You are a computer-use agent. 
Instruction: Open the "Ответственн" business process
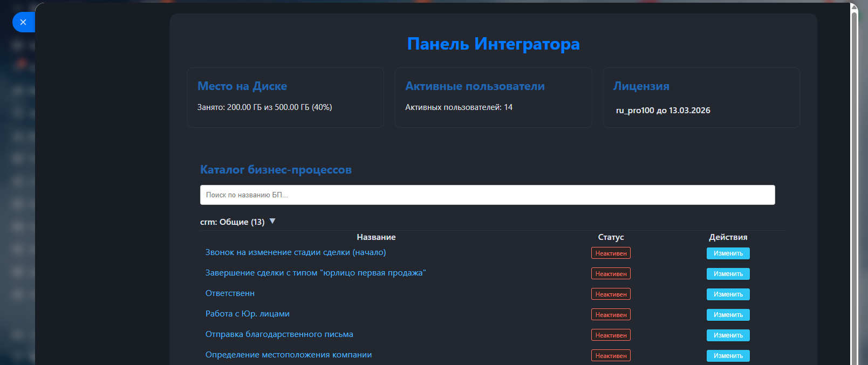tap(230, 293)
